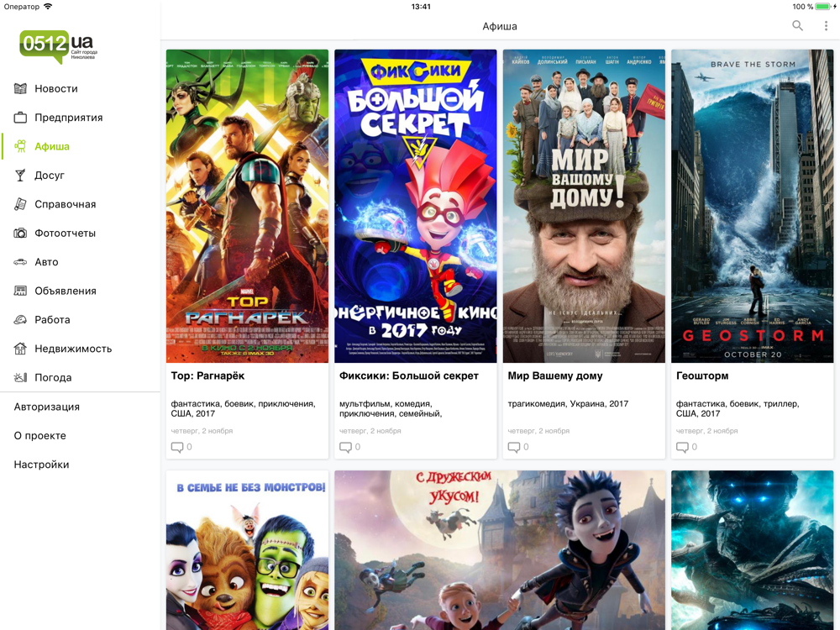
Task: Open Настройки in the sidebar
Action: coord(42,465)
